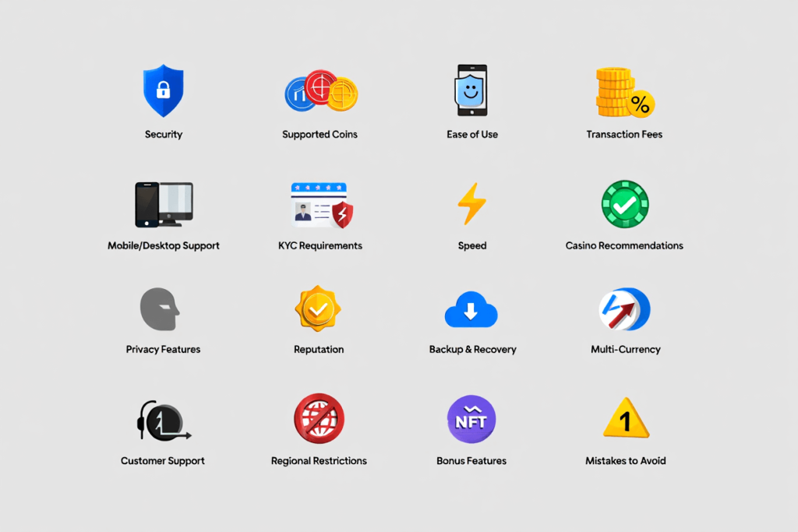Select the "Bonus Features" label
Screen dimensions: 798x532
coord(471,461)
